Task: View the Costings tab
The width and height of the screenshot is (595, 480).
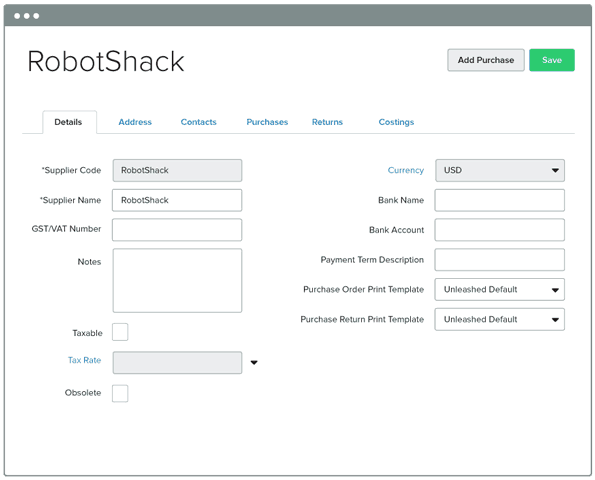Action: click(396, 122)
